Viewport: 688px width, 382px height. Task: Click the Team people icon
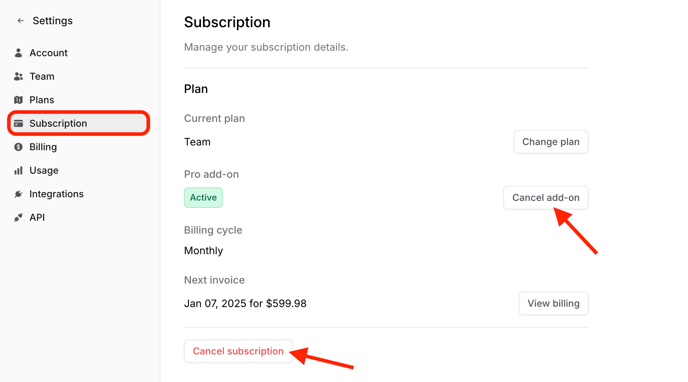tap(18, 76)
